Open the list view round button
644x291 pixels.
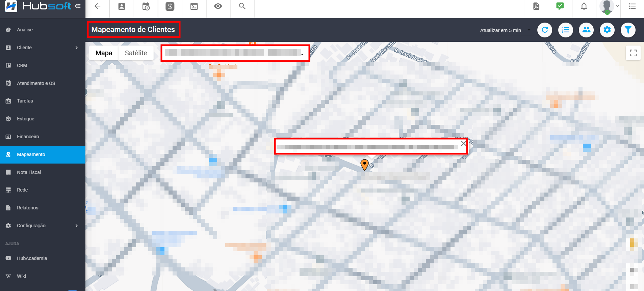[566, 30]
